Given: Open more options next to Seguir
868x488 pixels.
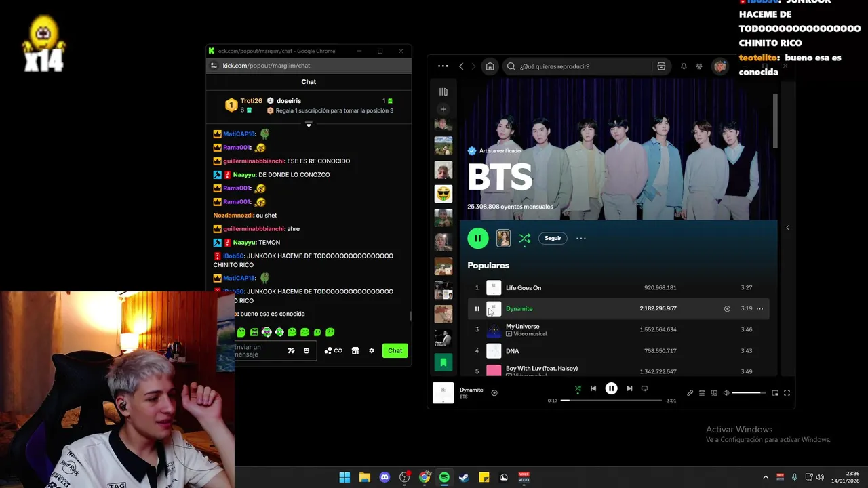Looking at the screenshot, I should tap(580, 238).
